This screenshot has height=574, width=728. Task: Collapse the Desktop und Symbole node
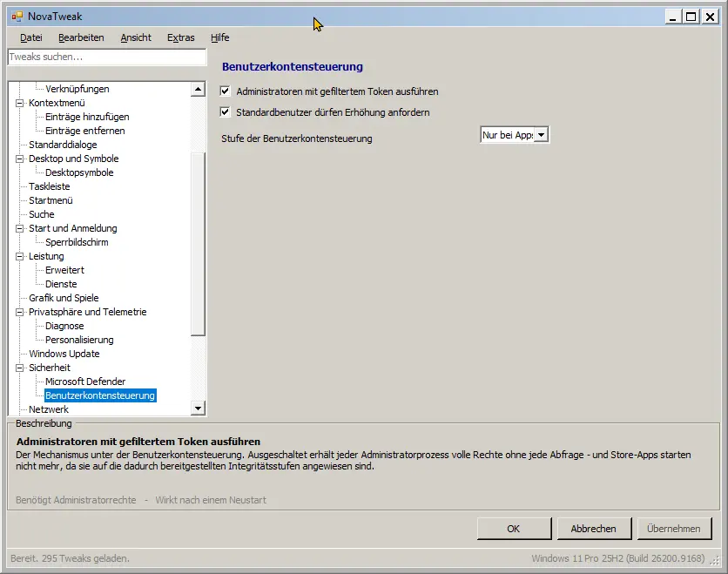coord(19,159)
